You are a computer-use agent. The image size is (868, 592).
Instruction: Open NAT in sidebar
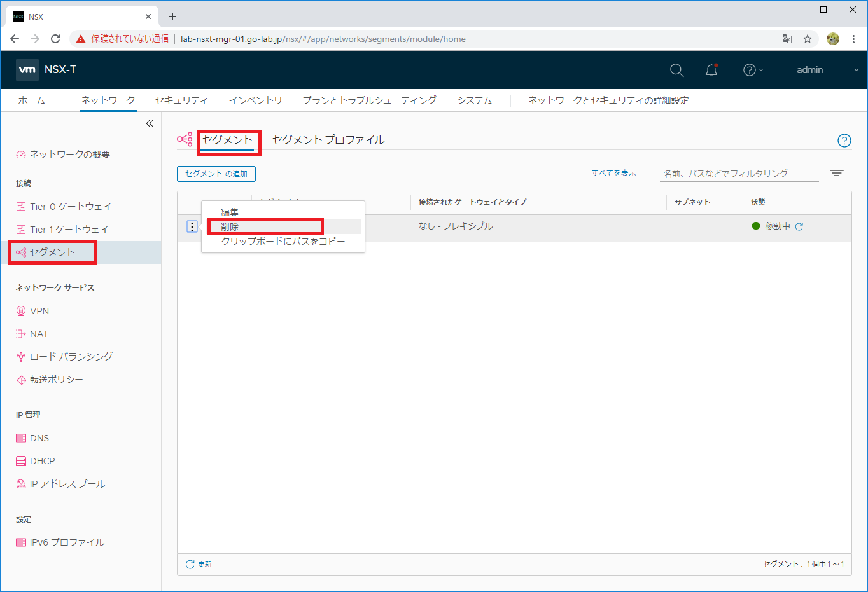click(x=39, y=334)
